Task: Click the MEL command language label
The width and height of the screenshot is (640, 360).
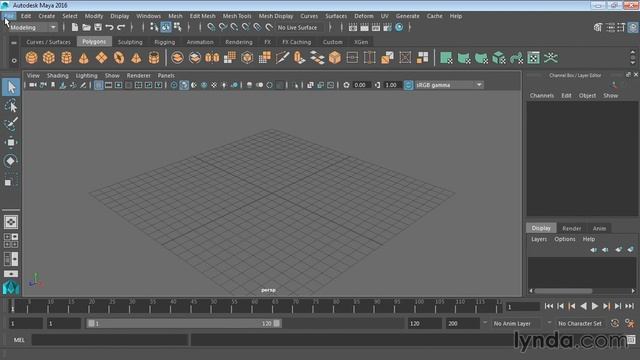Action: pos(19,340)
